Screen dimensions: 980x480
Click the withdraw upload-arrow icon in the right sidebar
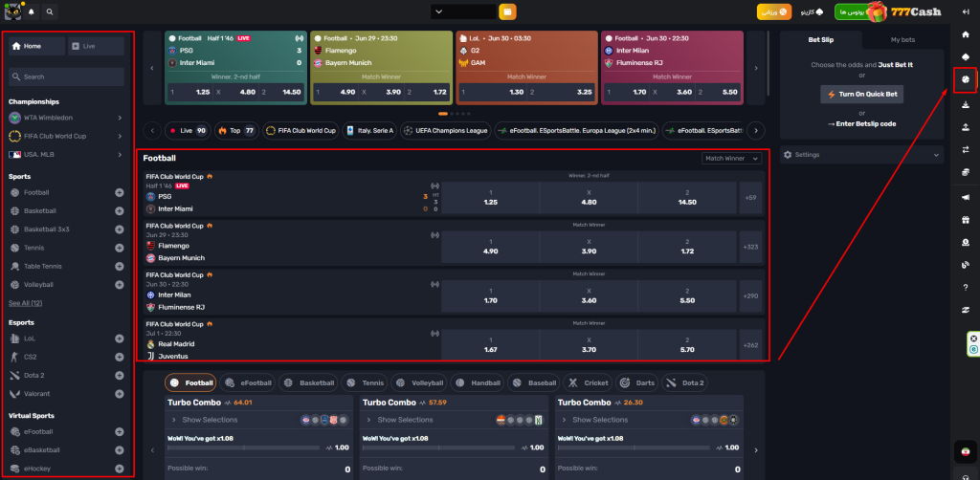coord(965,127)
